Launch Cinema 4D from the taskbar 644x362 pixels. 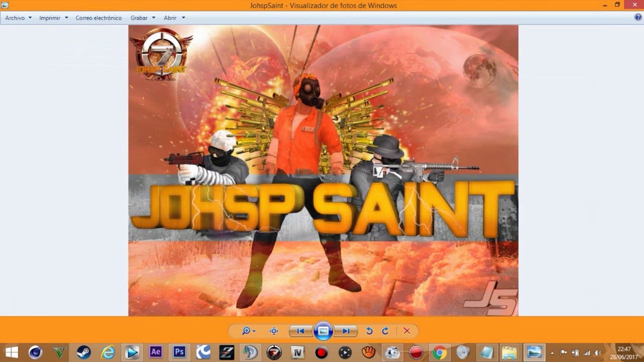pos(35,352)
